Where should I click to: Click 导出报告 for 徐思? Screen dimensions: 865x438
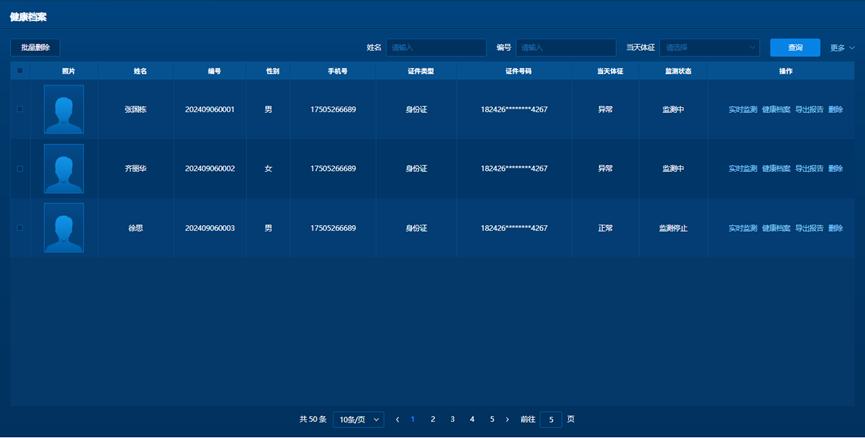coord(809,228)
